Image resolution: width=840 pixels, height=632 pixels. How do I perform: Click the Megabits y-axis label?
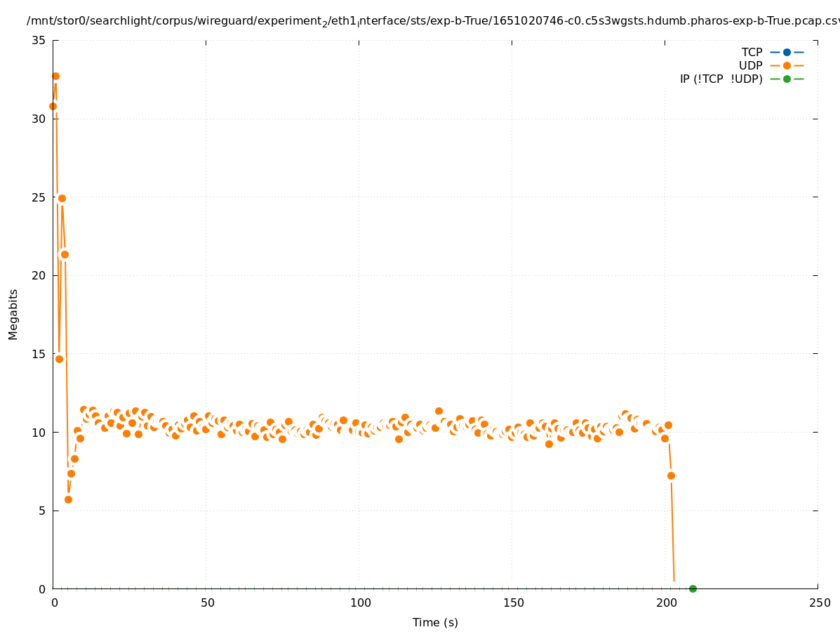(x=13, y=314)
